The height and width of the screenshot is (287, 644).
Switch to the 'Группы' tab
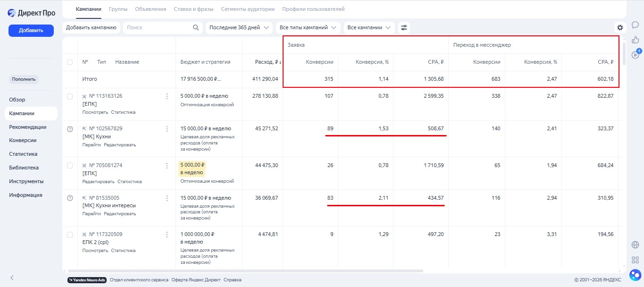pyautogui.click(x=118, y=9)
